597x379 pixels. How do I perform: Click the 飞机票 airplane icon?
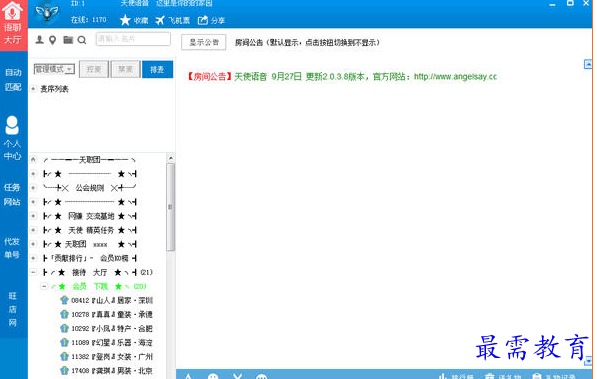click(x=160, y=20)
